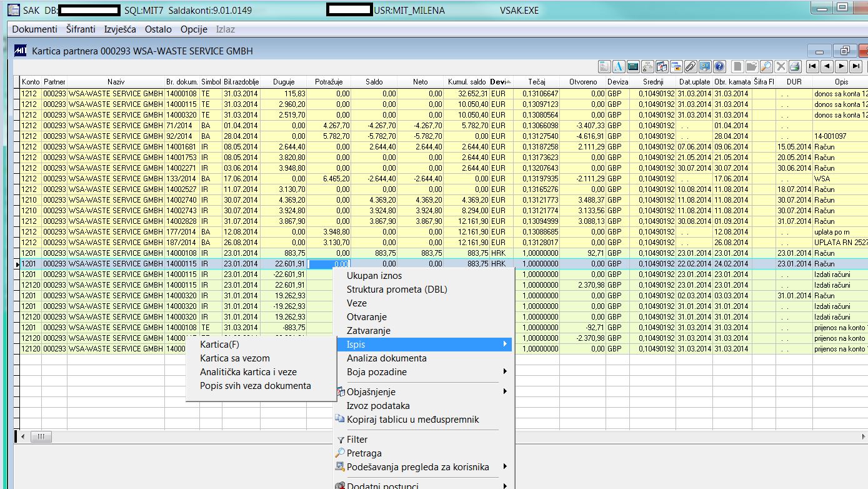This screenshot has height=489, width=868.
Task: Choose Veze in context menu
Action: click(357, 303)
